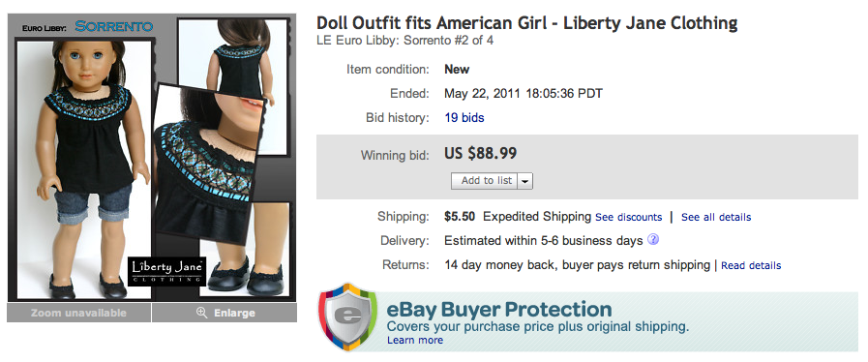Click the Sorrento title in image
Screen dimensions: 868x362
[x=114, y=26]
